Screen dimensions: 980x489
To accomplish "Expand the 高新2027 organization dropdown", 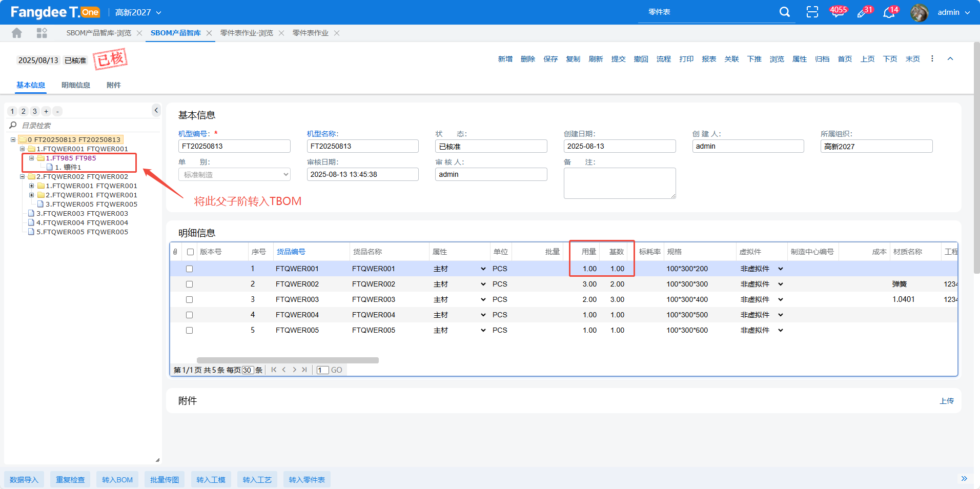I will [138, 12].
